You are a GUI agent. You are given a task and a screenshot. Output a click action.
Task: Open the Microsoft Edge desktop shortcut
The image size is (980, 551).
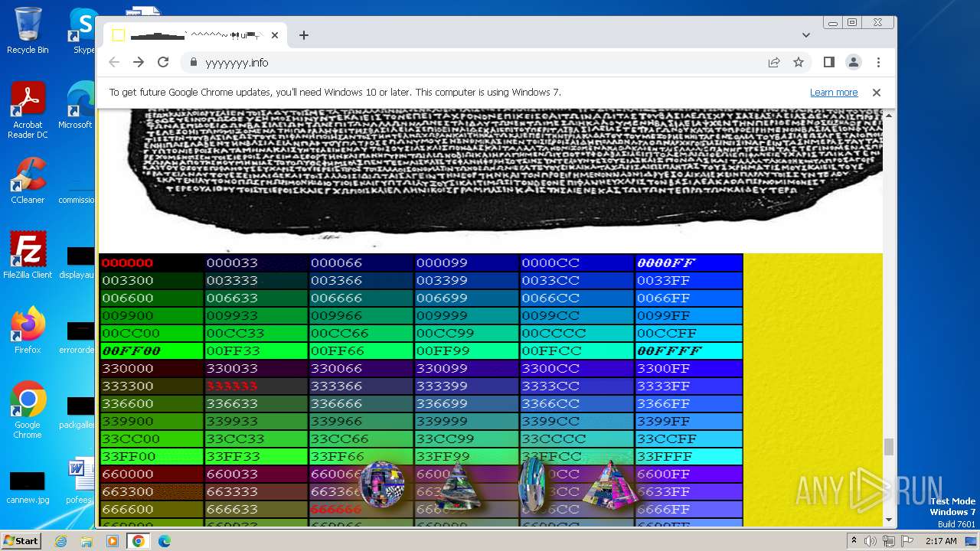tap(77, 106)
